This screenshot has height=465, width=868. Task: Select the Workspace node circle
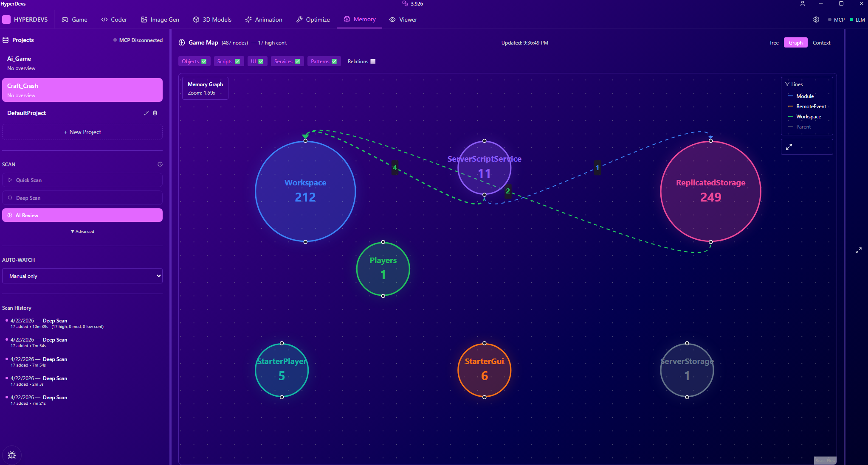(305, 191)
